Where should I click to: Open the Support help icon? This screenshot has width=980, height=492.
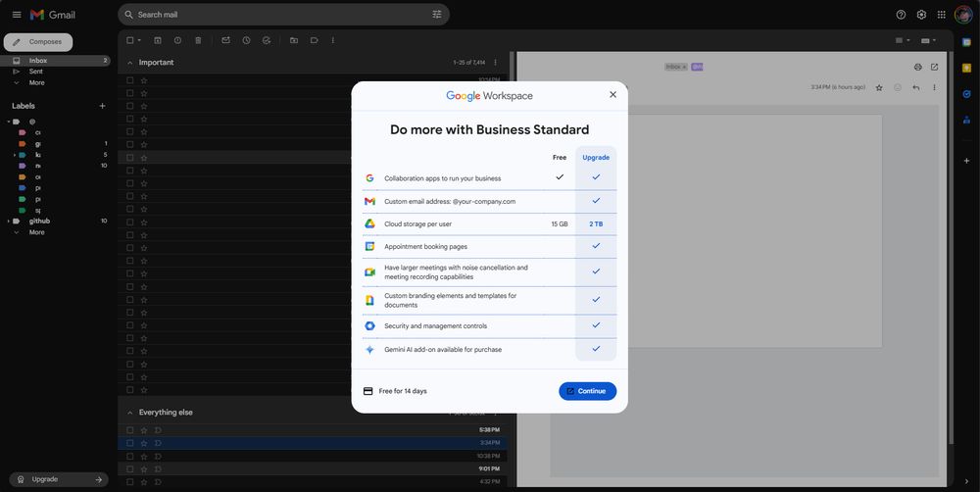pyautogui.click(x=901, y=15)
